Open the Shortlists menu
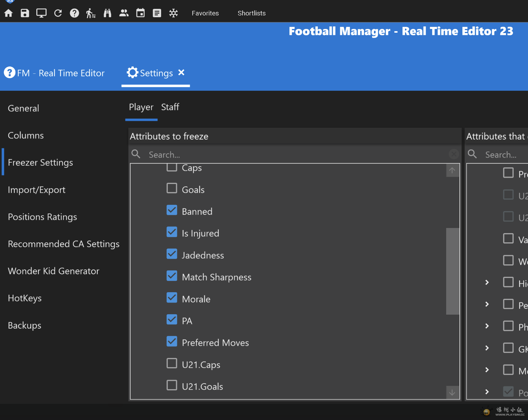The height and width of the screenshot is (420, 528). click(x=252, y=13)
